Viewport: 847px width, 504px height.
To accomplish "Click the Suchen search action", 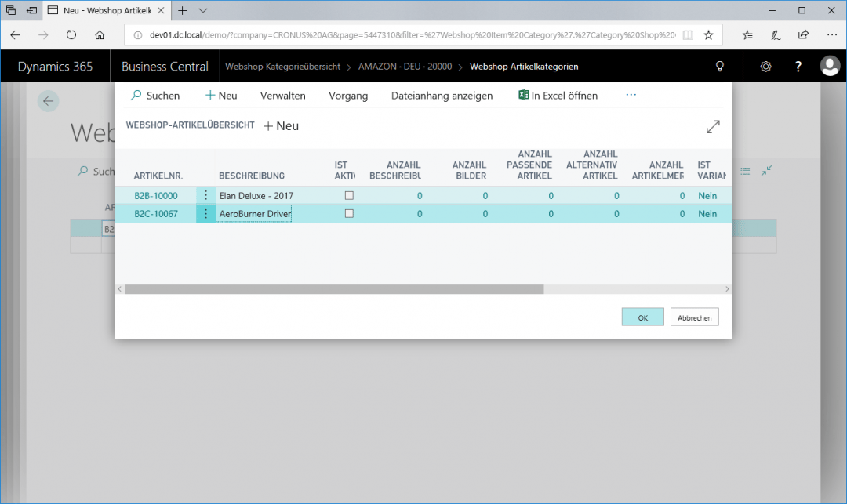I will click(155, 96).
